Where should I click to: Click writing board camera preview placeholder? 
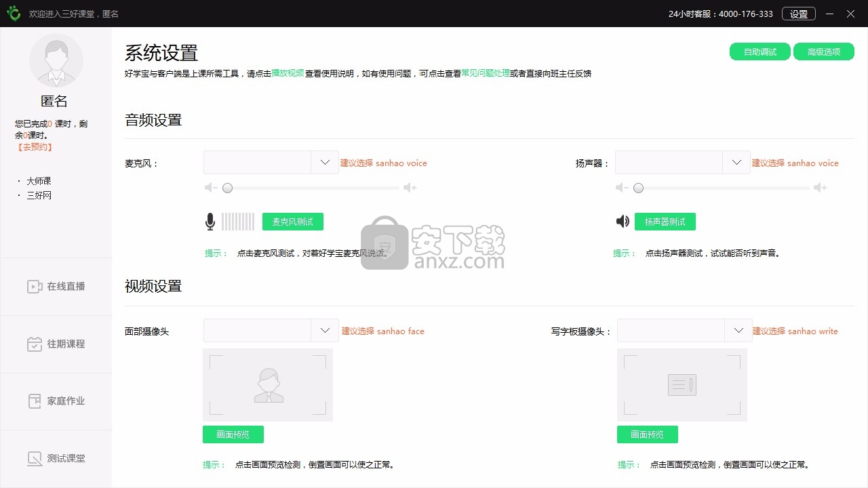682,385
